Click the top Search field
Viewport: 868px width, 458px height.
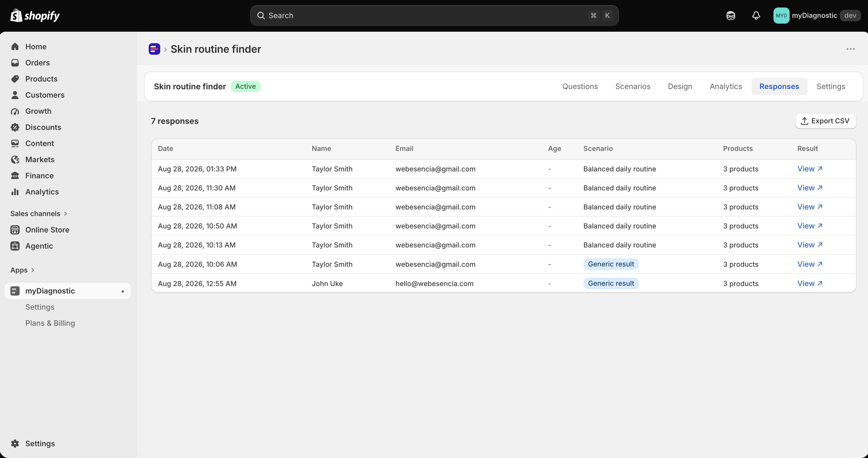click(434, 16)
